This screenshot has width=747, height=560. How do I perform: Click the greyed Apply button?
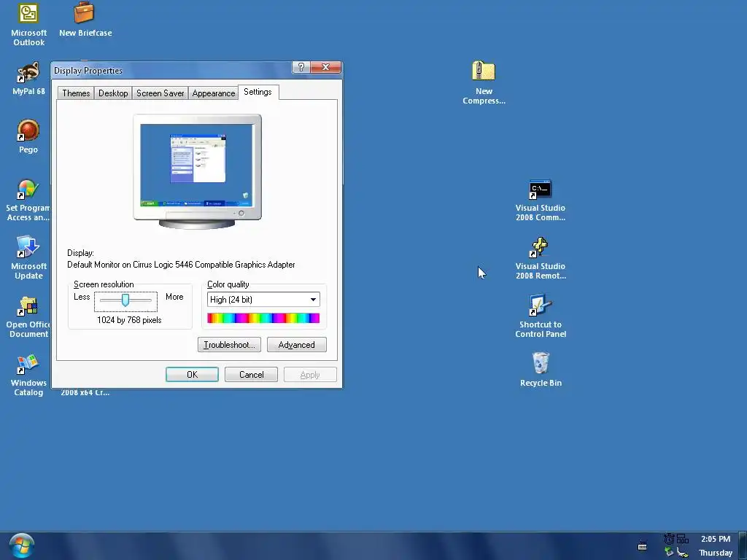click(310, 375)
